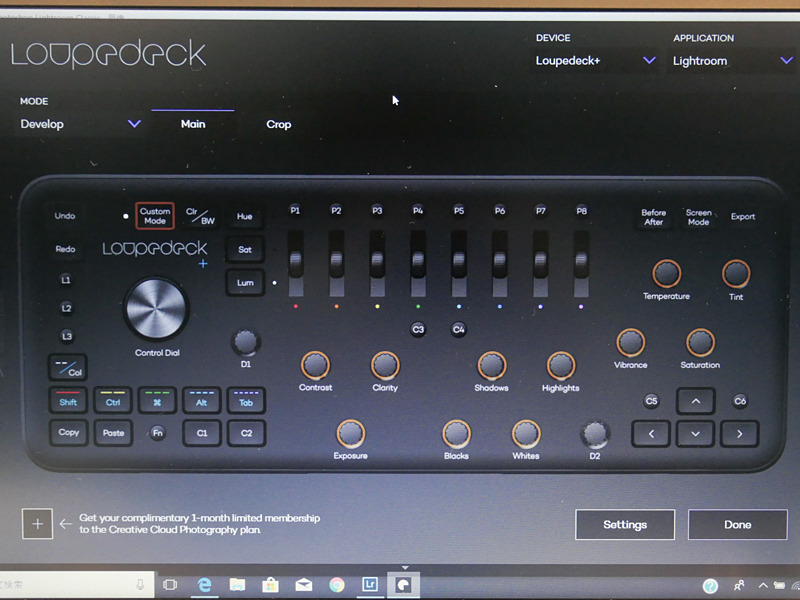Screen dimensions: 800x600
Task: Click the P3 preset button
Action: pos(377,210)
